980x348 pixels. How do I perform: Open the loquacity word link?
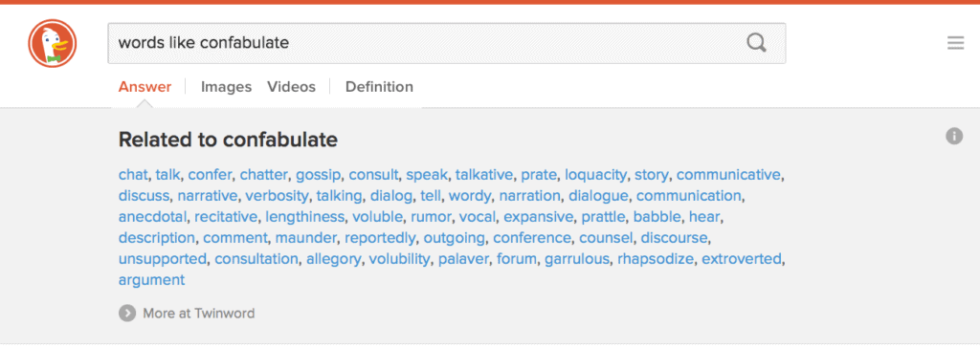(595, 174)
